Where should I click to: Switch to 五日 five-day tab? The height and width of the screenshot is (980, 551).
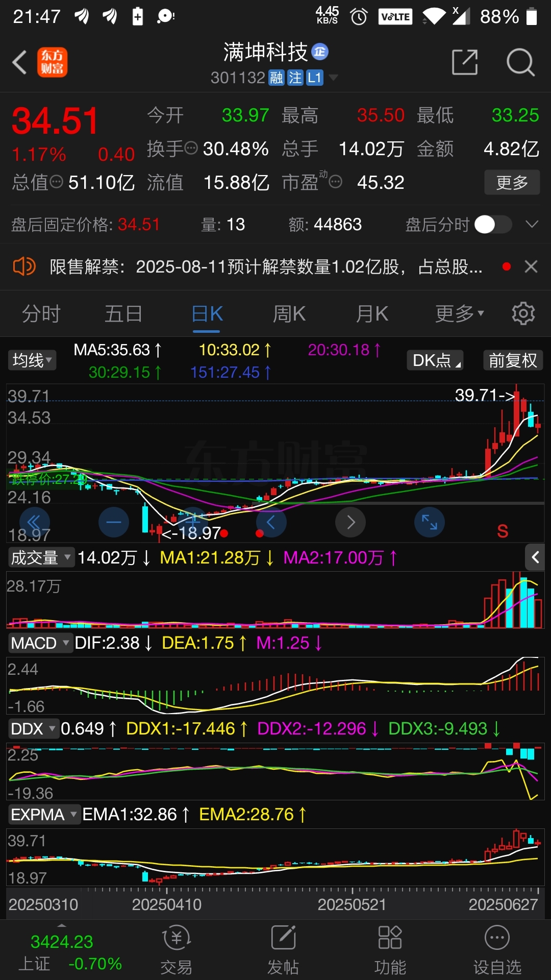click(123, 313)
